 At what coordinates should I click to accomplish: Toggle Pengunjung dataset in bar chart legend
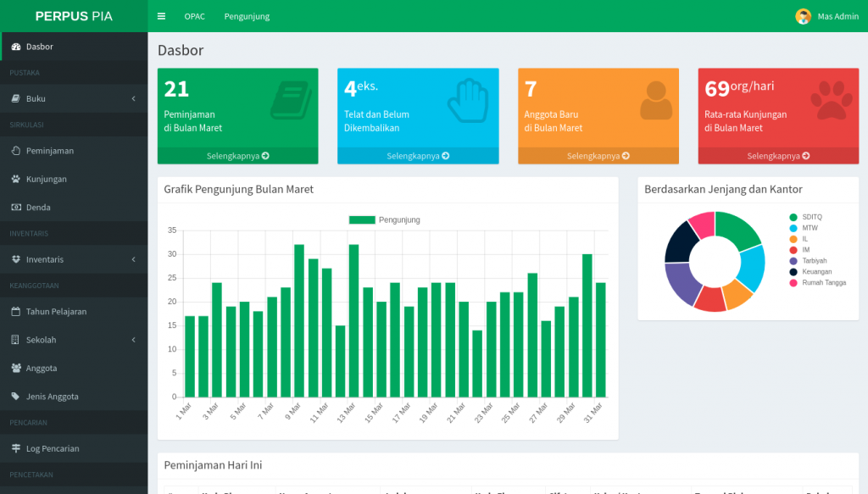(x=385, y=219)
